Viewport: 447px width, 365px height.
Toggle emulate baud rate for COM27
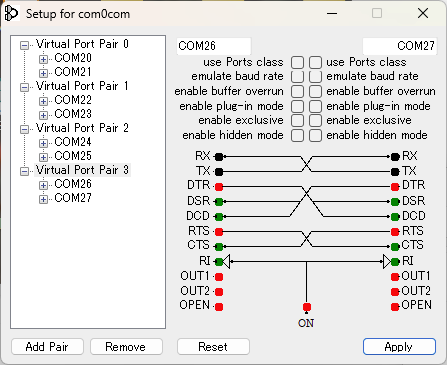[315, 77]
